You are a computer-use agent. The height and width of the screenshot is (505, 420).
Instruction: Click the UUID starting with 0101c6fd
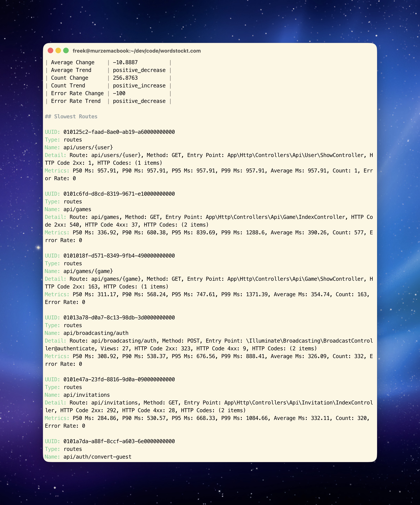coord(119,194)
